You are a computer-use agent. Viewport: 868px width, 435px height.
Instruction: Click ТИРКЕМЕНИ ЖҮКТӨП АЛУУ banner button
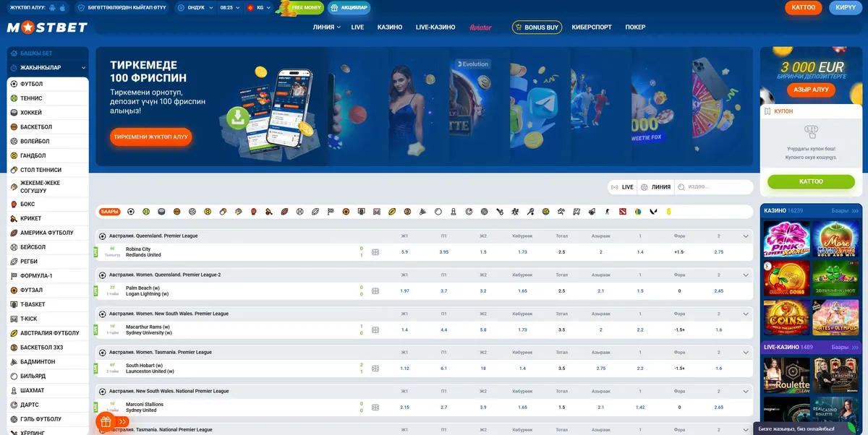[x=151, y=137]
